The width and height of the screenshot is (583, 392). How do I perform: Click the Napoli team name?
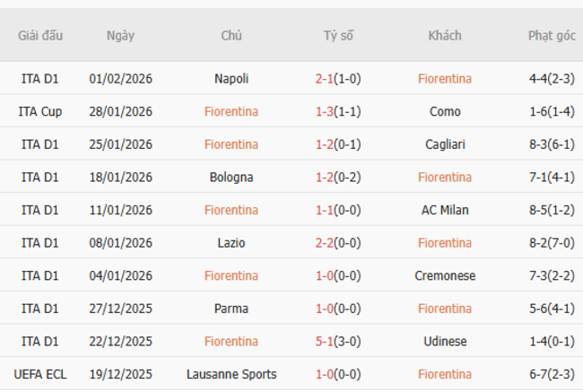click(231, 79)
